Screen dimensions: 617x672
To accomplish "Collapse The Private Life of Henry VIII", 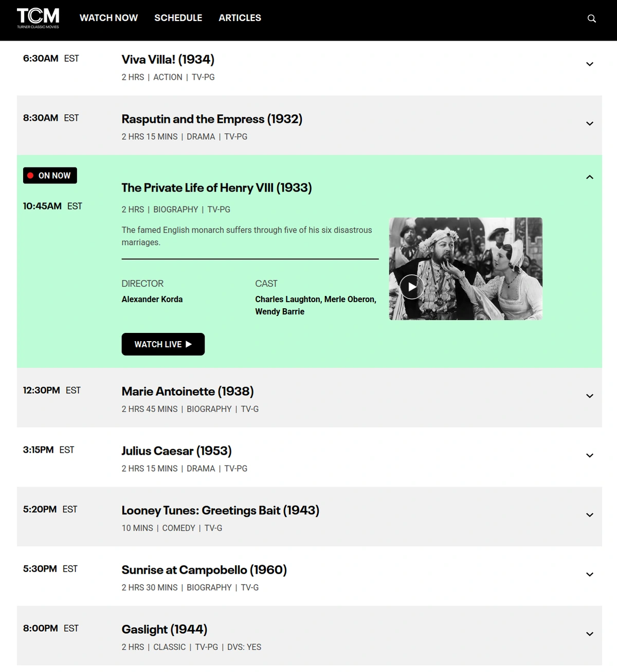I will [590, 177].
